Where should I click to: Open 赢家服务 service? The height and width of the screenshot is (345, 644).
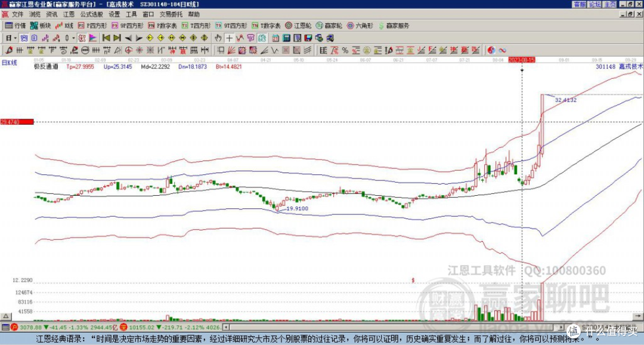(x=394, y=26)
